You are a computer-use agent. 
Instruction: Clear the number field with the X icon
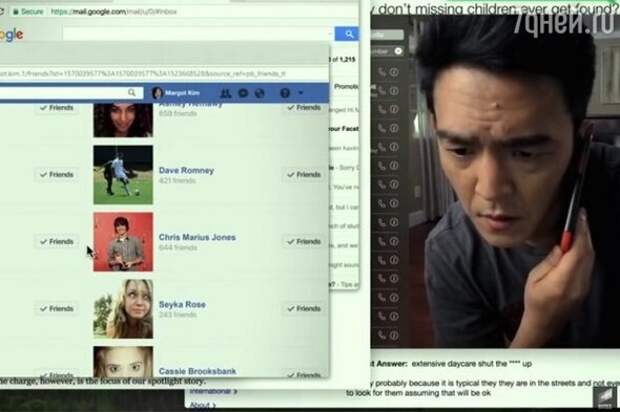(x=398, y=50)
